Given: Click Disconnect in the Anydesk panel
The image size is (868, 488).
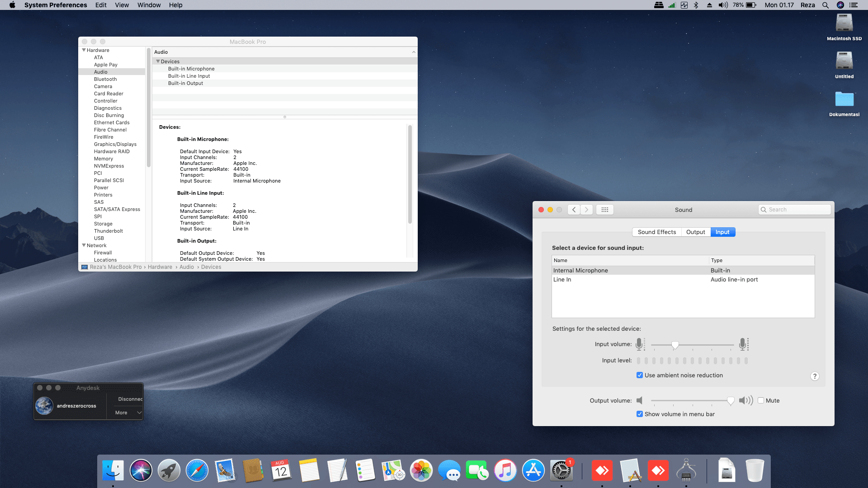Looking at the screenshot, I should pyautogui.click(x=130, y=399).
